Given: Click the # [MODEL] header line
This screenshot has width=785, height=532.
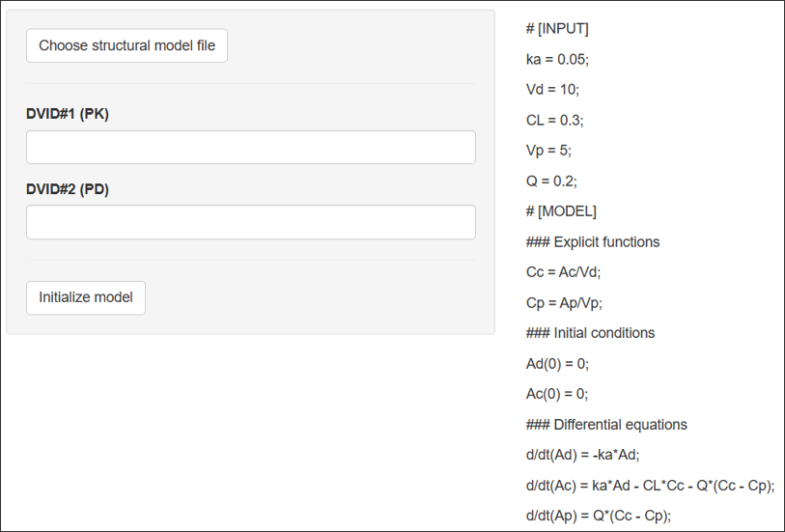Looking at the screenshot, I should (x=561, y=211).
